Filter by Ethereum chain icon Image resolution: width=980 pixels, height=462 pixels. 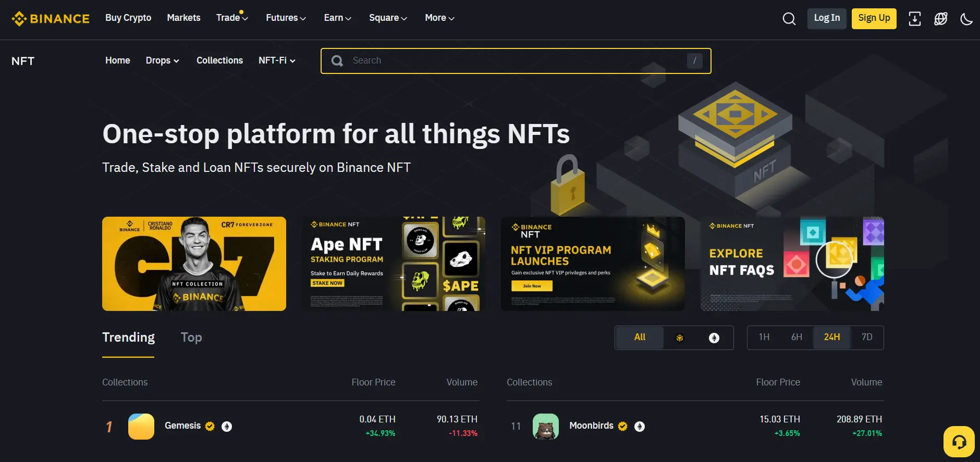(714, 338)
